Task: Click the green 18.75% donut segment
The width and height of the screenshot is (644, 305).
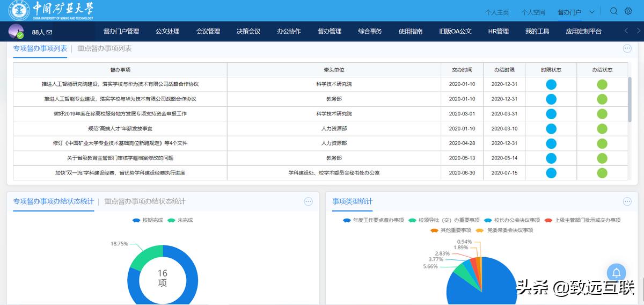Action: (x=145, y=258)
